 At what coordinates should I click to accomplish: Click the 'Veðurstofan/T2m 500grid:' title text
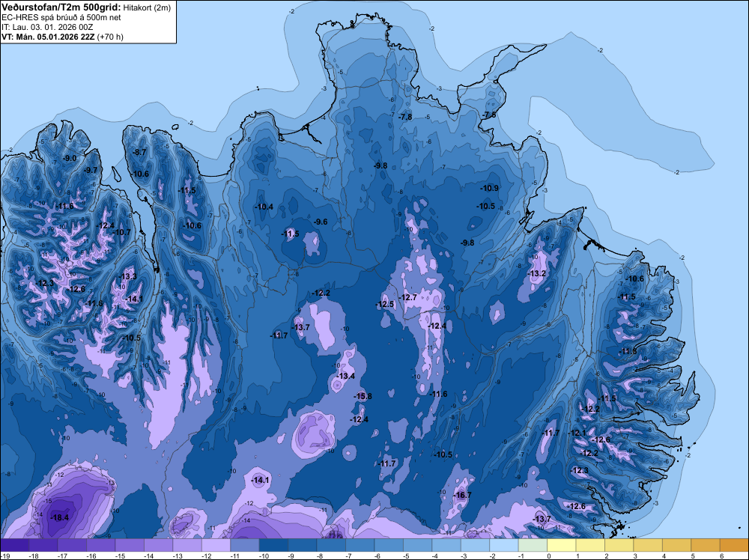click(61, 7)
